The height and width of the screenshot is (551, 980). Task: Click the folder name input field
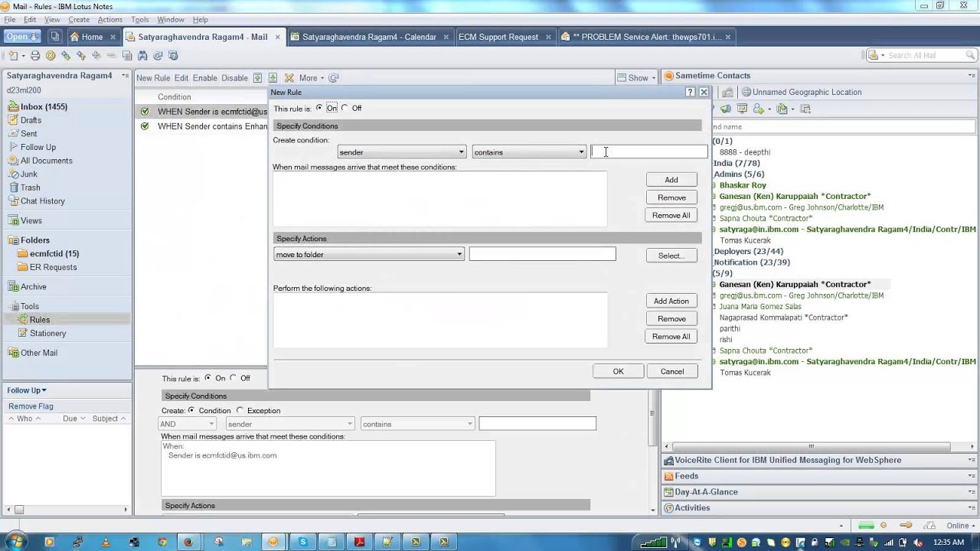(542, 254)
